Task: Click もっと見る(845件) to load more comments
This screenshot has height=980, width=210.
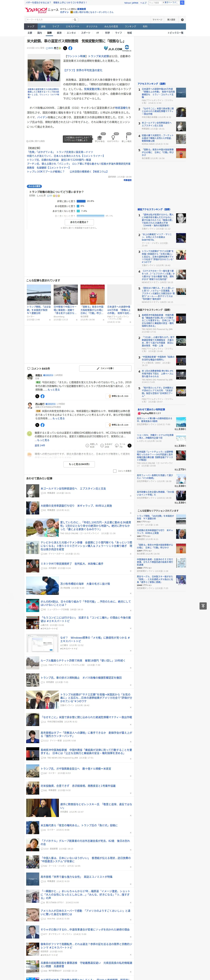Action: point(79,464)
